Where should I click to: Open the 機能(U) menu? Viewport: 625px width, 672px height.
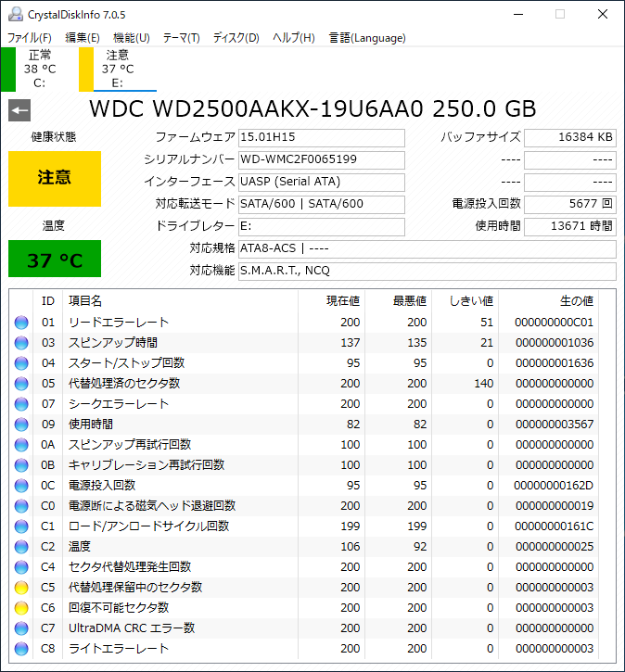131,38
